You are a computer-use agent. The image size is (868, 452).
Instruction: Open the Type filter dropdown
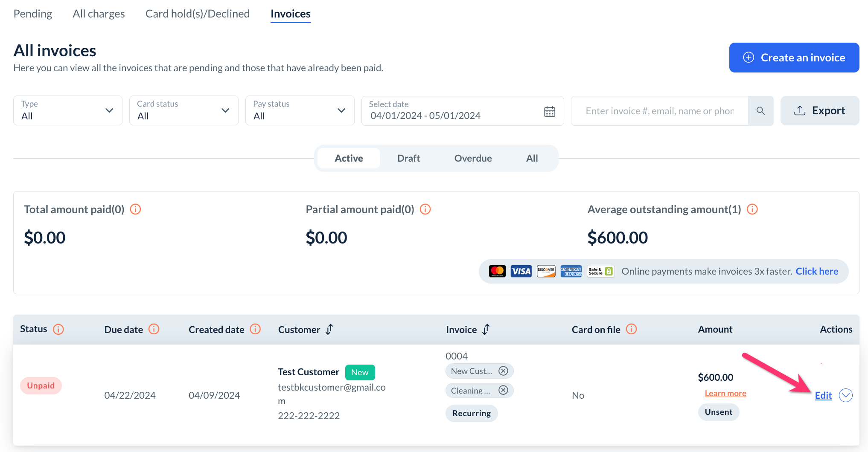[x=68, y=110]
